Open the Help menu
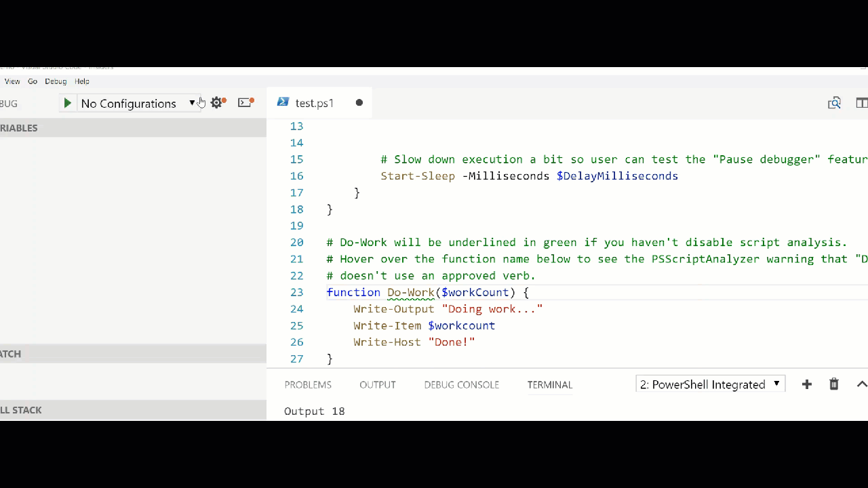 point(82,81)
